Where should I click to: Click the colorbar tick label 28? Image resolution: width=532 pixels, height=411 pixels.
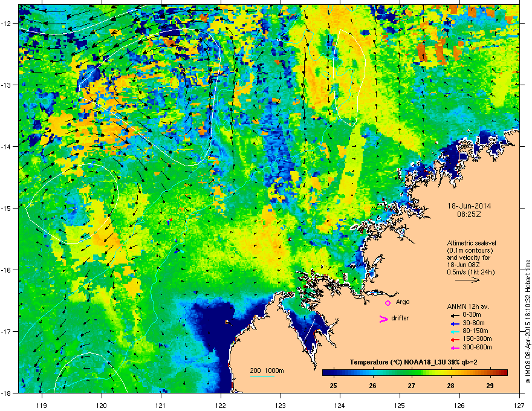(450, 386)
